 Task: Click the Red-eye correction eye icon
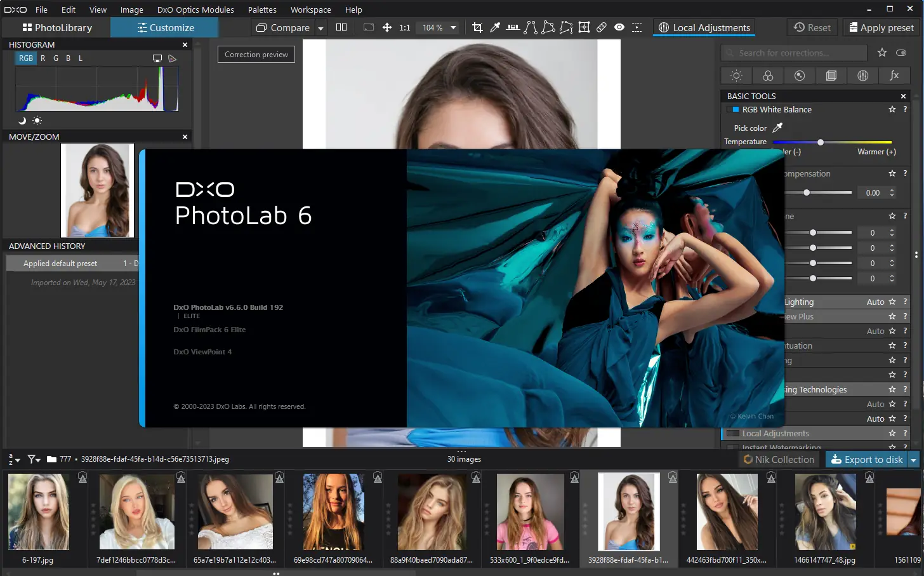point(619,27)
